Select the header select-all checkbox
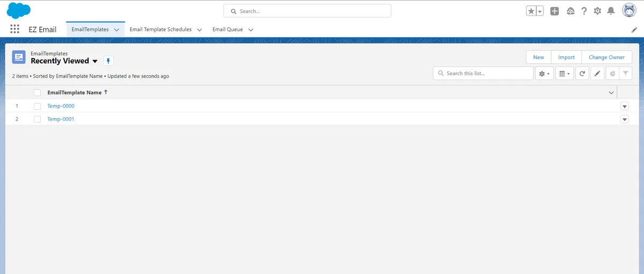The image size is (644, 274). [37, 92]
